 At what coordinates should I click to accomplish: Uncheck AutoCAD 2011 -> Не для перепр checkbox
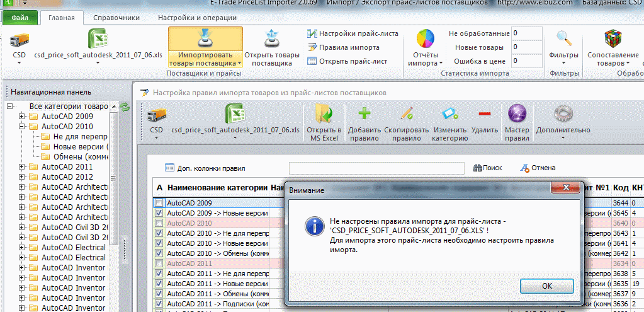159,274
